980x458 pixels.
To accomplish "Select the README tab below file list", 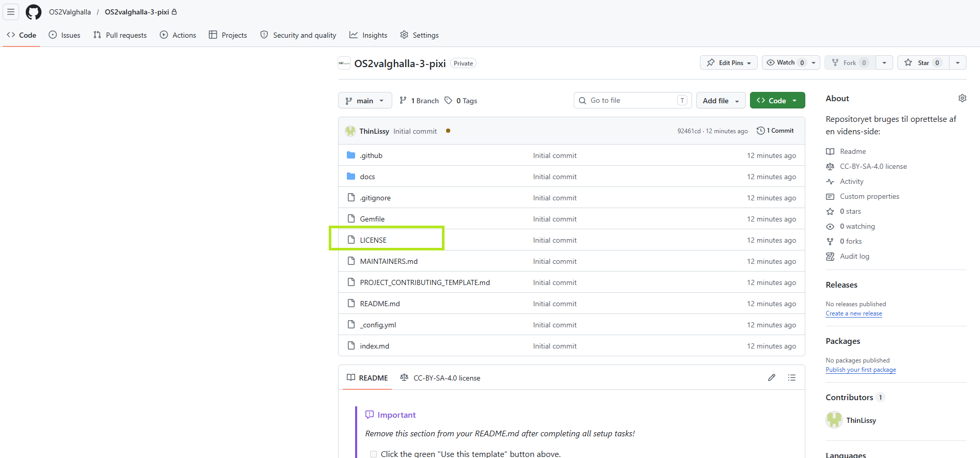I will pyautogui.click(x=367, y=378).
